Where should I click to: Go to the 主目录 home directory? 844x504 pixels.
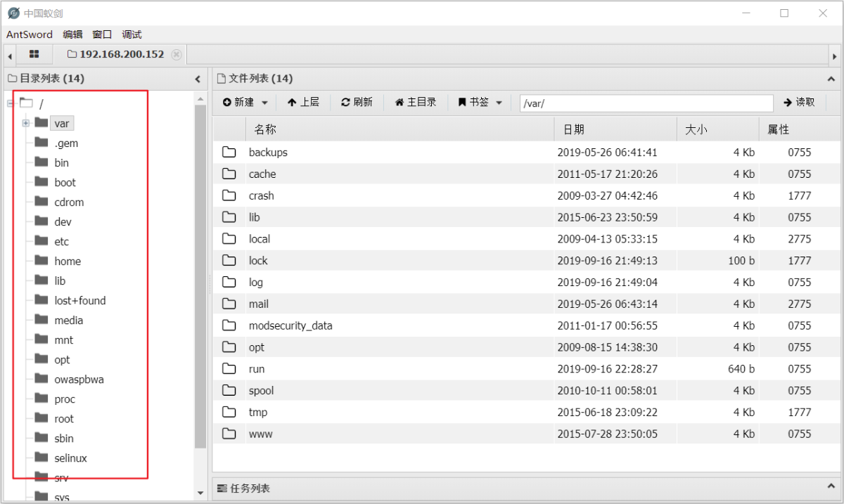[416, 103]
